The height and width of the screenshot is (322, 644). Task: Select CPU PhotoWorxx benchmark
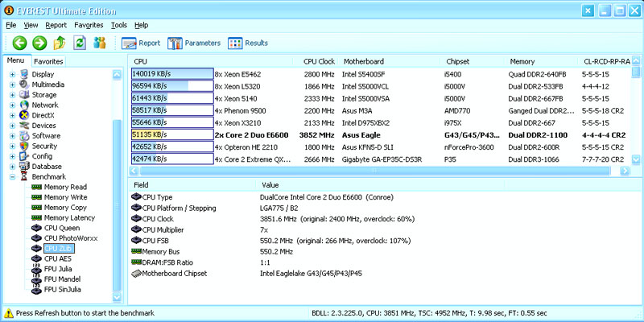point(71,238)
